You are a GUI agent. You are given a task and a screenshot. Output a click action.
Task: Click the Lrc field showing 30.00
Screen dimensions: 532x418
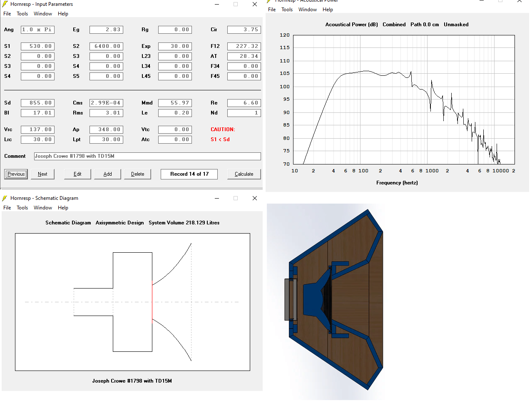(37, 139)
